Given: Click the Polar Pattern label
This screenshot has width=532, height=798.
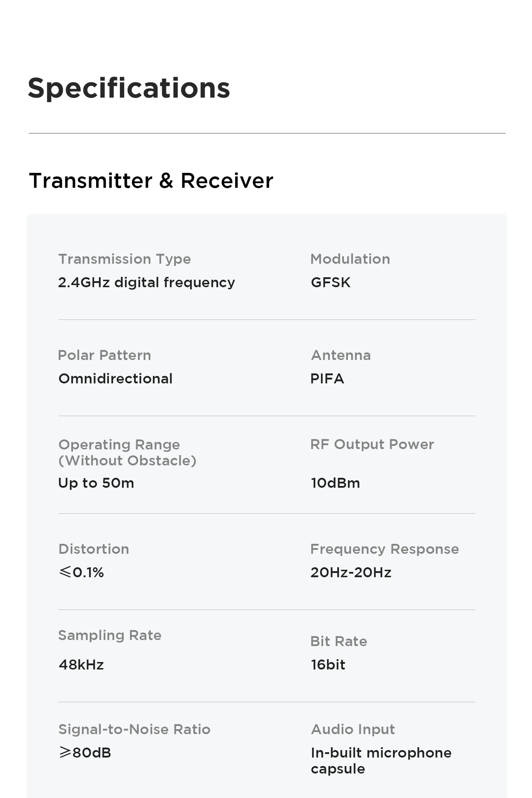Looking at the screenshot, I should tap(105, 355).
